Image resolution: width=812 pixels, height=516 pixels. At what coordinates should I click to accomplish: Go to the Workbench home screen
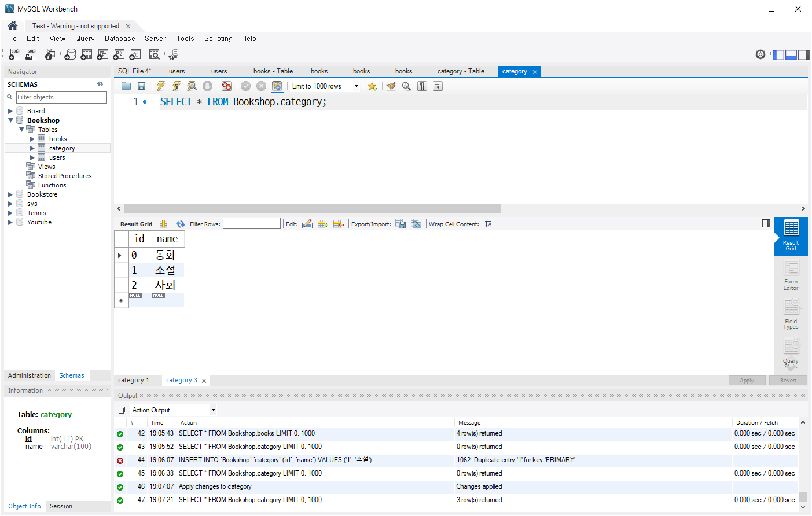click(13, 26)
